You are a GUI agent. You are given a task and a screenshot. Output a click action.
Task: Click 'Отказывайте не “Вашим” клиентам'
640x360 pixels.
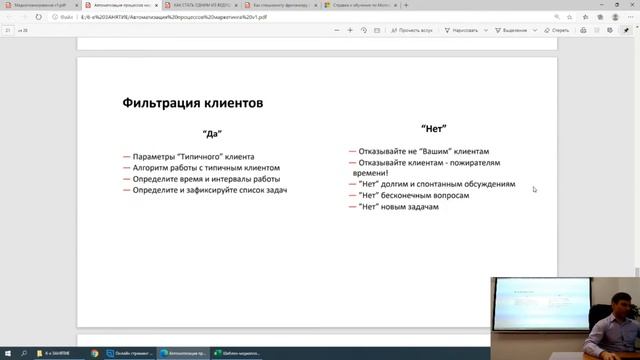tap(424, 151)
